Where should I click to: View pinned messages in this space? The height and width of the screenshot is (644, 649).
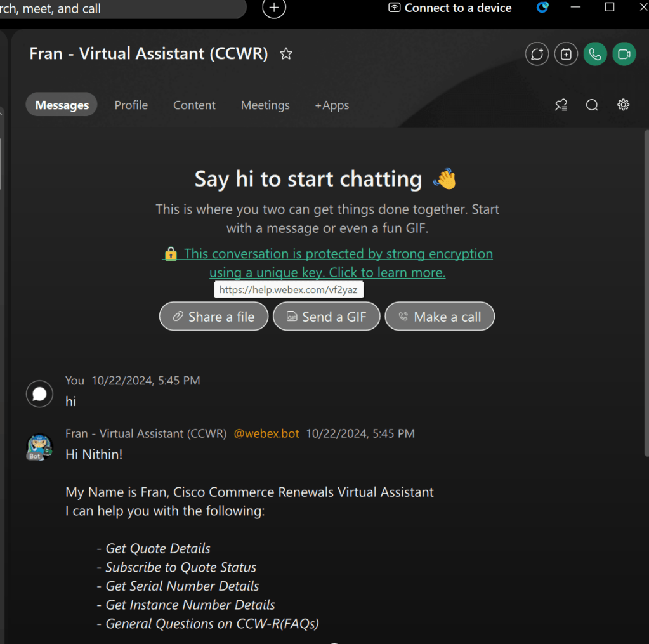click(561, 105)
